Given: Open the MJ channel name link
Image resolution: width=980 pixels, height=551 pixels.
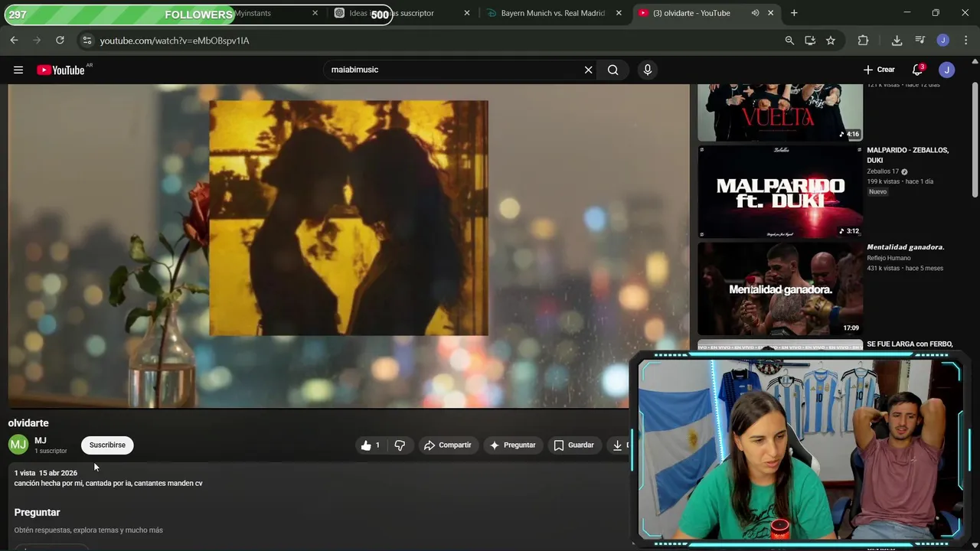Looking at the screenshot, I should pyautogui.click(x=41, y=440).
